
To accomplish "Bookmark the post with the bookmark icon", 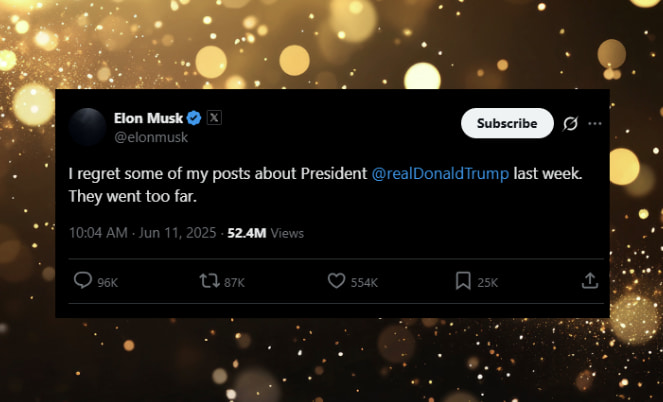I will [463, 281].
